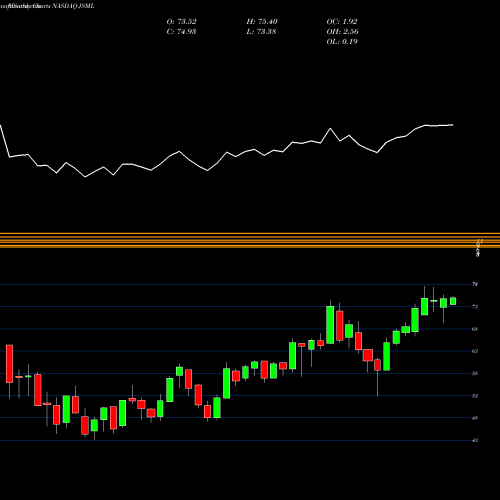This screenshot has height=500, width=500.
Task: Click the 53 price axis label
Action: pyautogui.click(x=475, y=396)
